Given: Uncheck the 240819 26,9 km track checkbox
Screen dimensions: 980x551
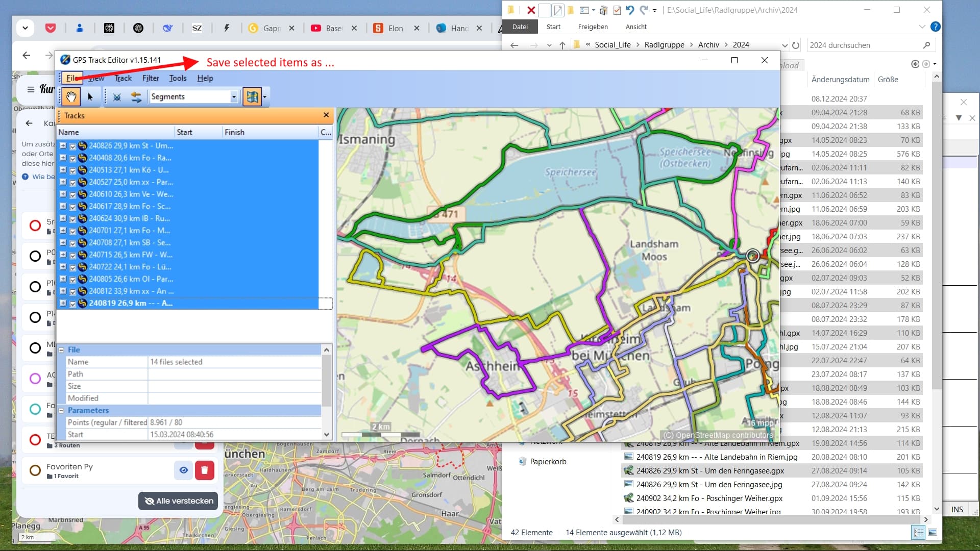Looking at the screenshot, I should [x=72, y=304].
